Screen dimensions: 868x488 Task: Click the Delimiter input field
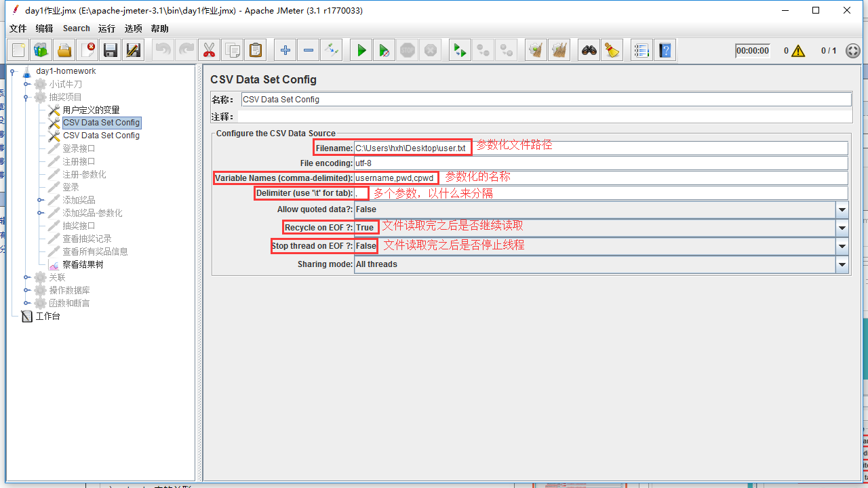[601, 193]
